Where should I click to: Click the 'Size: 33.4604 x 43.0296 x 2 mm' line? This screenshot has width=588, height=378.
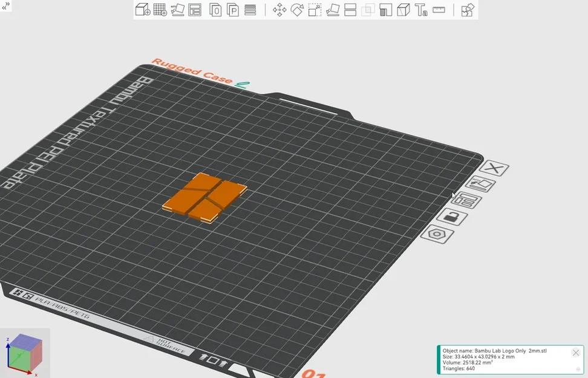click(478, 357)
